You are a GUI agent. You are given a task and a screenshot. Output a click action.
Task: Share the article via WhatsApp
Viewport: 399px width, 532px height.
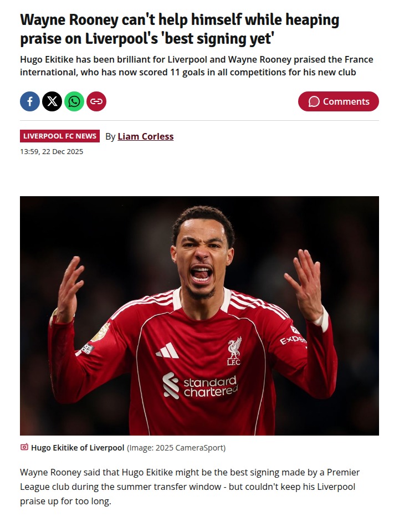(74, 101)
